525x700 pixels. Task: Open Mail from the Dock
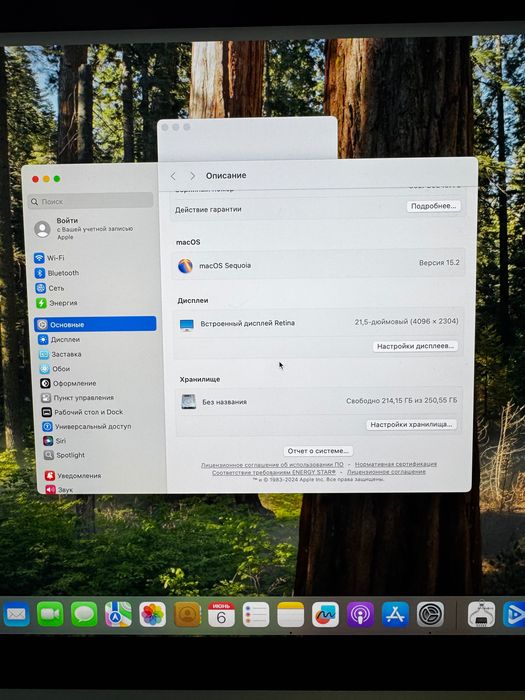[x=17, y=614]
